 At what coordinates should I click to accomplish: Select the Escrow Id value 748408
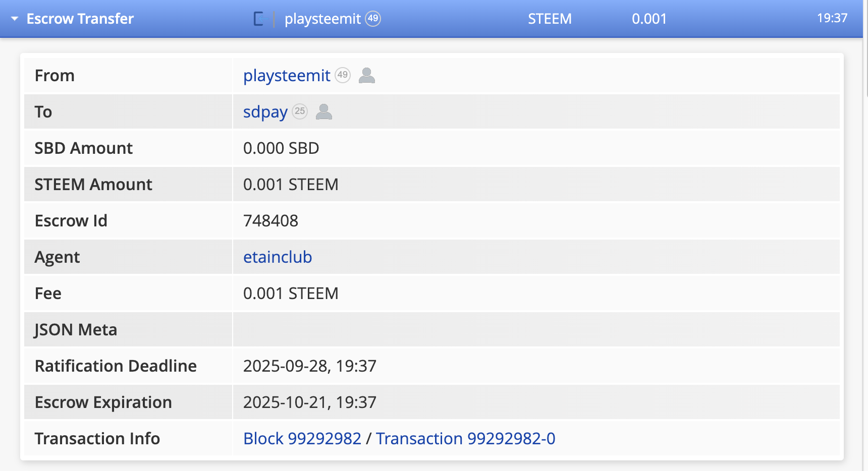(x=270, y=221)
